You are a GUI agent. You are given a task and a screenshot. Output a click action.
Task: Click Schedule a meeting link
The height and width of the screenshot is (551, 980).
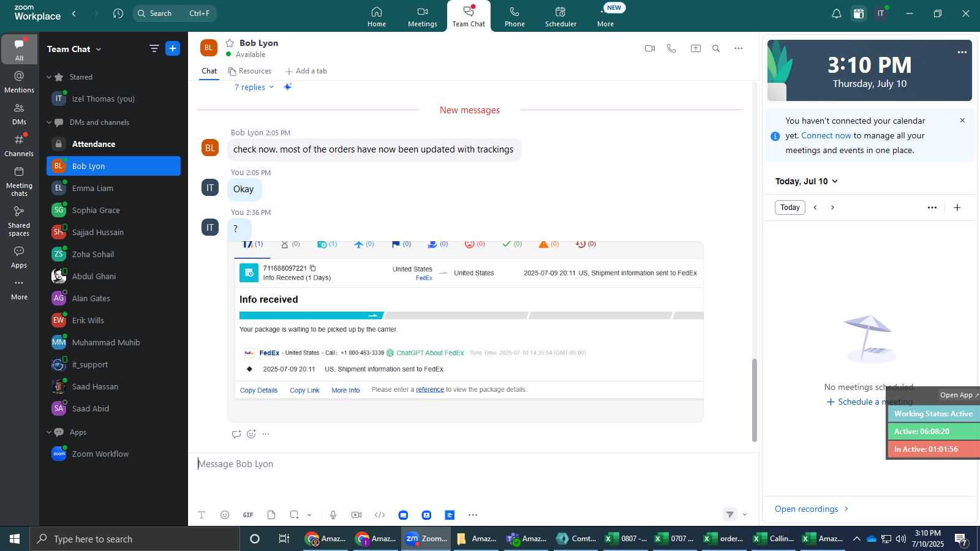click(x=870, y=402)
